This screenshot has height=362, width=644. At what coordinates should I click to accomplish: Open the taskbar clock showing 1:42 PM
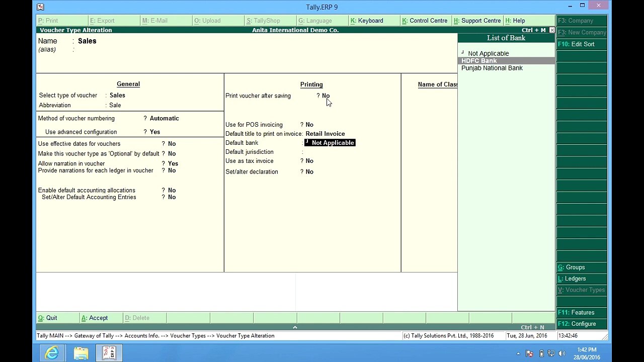pyautogui.click(x=587, y=353)
